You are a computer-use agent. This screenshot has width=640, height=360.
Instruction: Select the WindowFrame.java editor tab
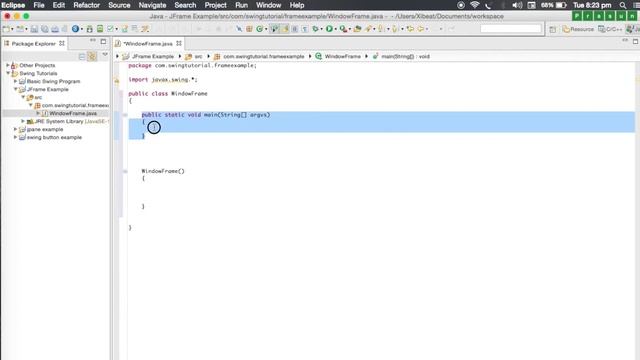148,44
